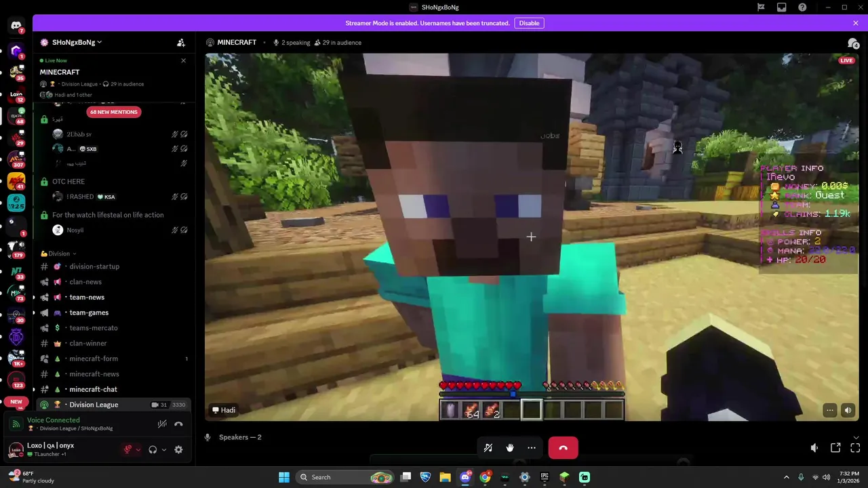This screenshot has width=868, height=488.
Task: Toggle the muted microphone button under stage
Action: 488,448
